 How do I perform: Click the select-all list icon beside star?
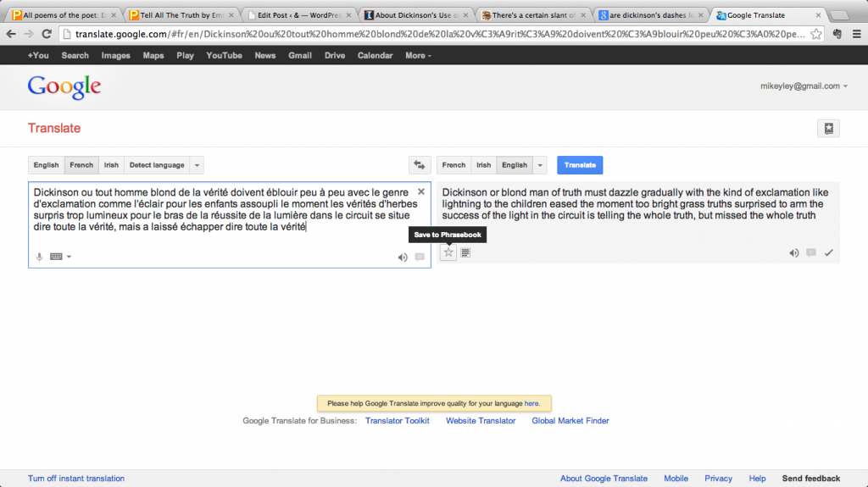point(465,253)
